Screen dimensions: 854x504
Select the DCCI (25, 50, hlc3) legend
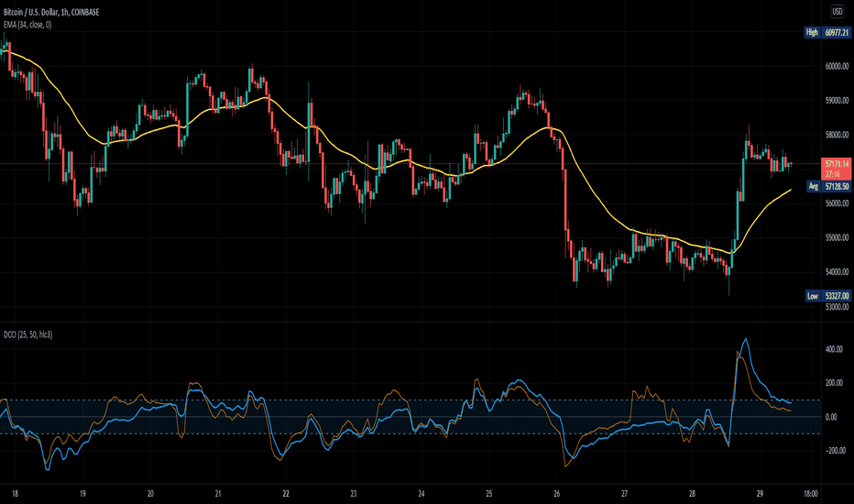[28, 334]
